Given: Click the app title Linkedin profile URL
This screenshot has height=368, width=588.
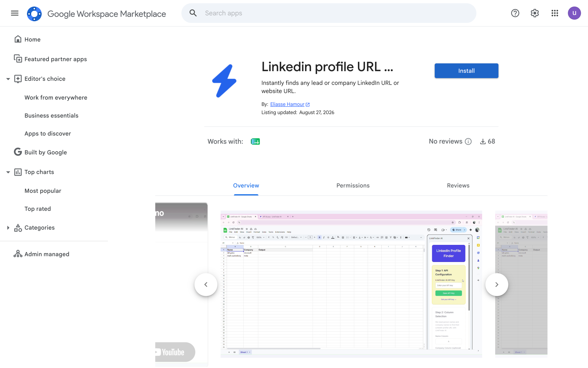Looking at the screenshot, I should (x=327, y=67).
